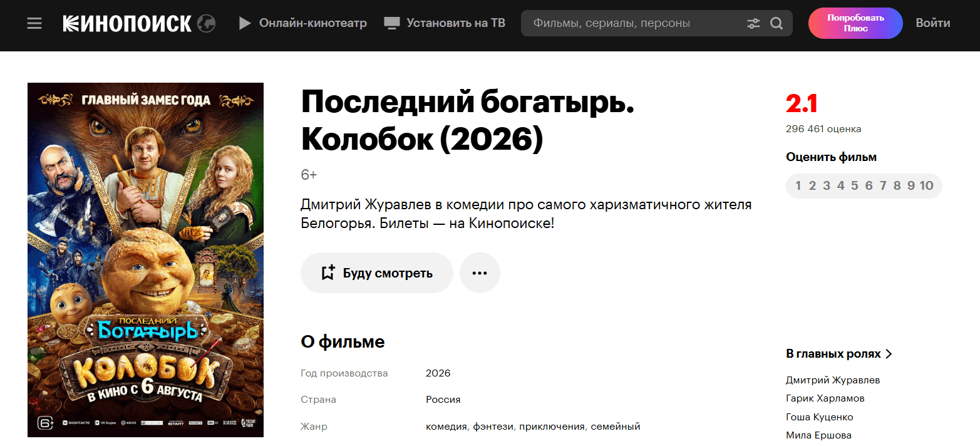
Task: Click the 6+ age rating label
Action: (309, 175)
